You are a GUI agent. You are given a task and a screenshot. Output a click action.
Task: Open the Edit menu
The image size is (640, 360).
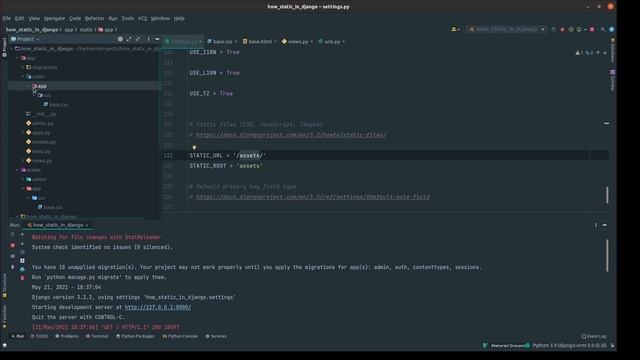(x=19, y=18)
